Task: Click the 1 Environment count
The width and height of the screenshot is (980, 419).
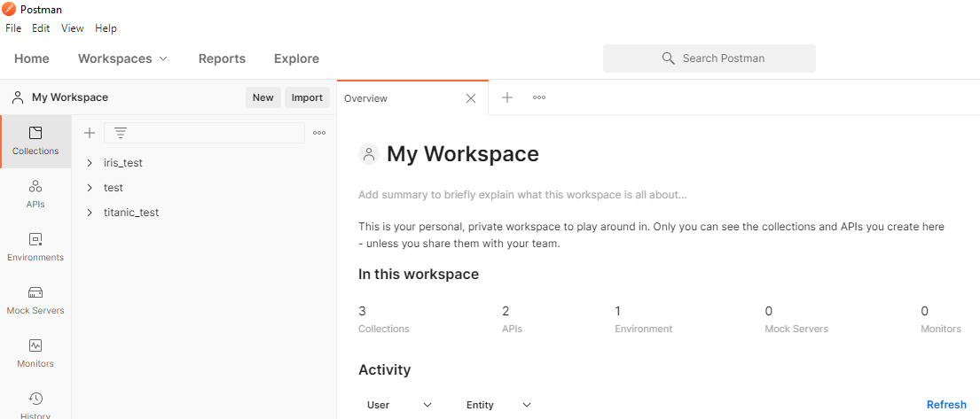Action: point(643,319)
